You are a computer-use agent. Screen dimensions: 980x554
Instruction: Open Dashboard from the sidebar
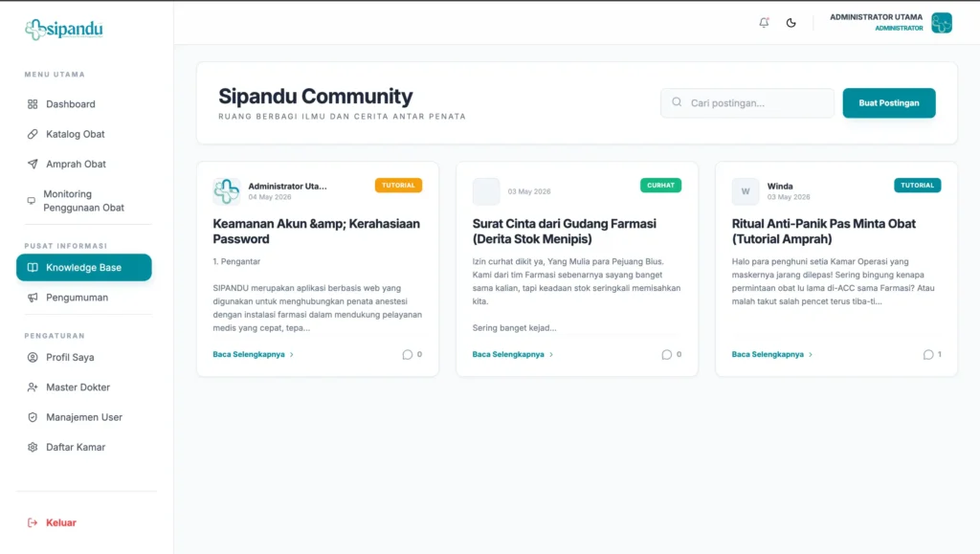tap(84, 104)
